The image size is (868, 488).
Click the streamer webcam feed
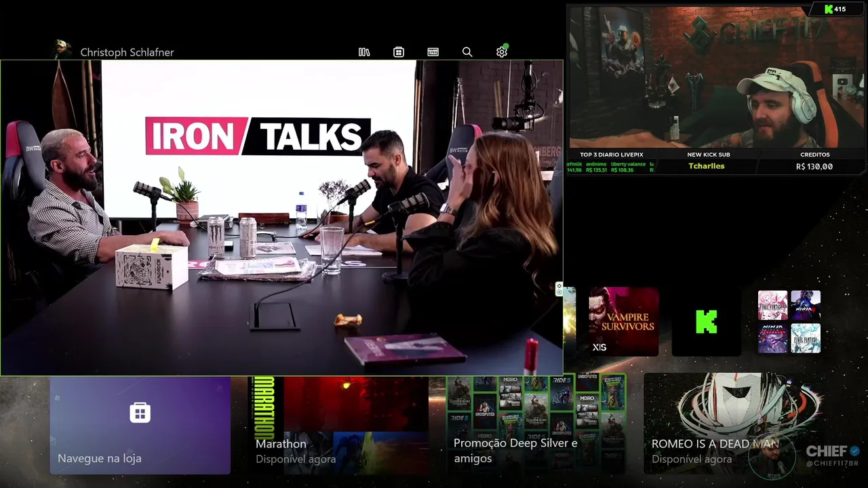[x=717, y=77]
